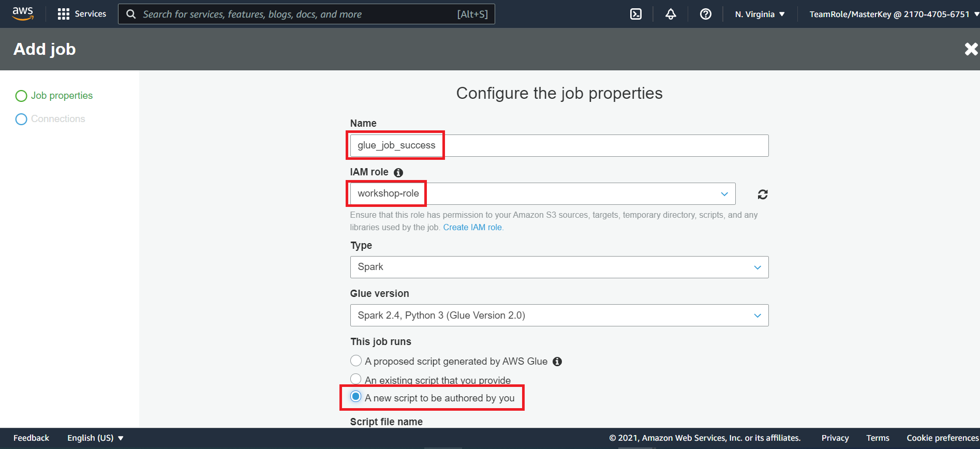Click the IAM role info icon
Image resolution: width=980 pixels, height=449 pixels.
tap(398, 172)
